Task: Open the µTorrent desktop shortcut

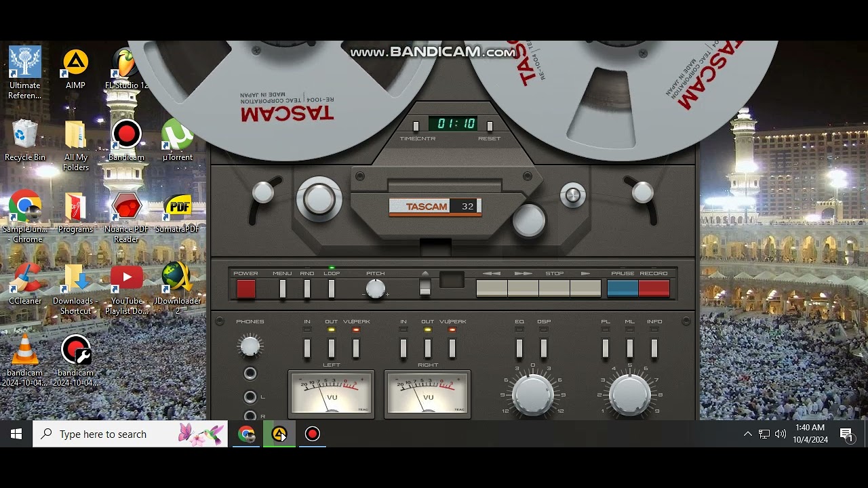Action: click(178, 140)
